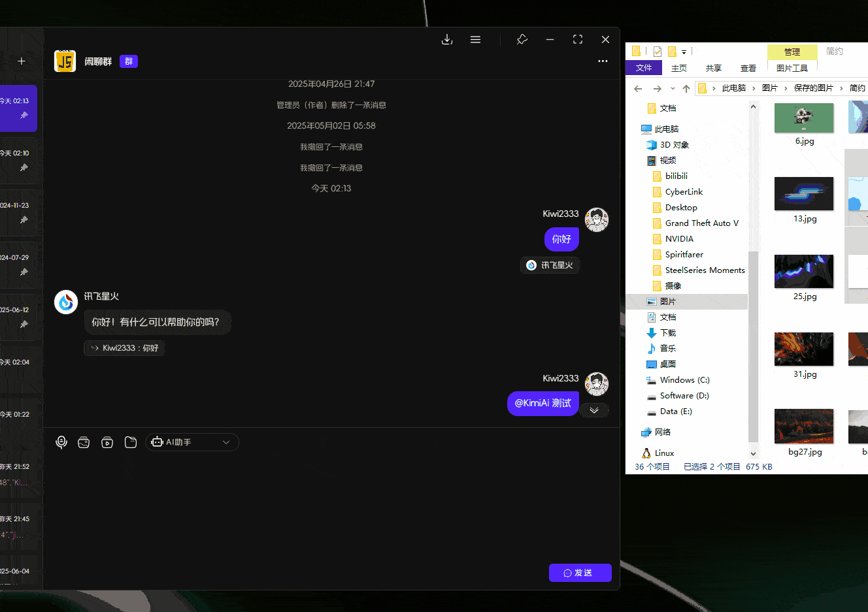Viewport: 868px width, 612px height.
Task: Click the navigation pane scroll up arrow
Action: click(753, 106)
